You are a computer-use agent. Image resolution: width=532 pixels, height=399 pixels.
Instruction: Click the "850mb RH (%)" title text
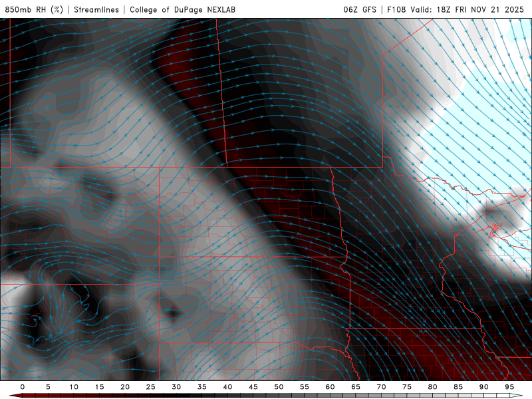point(34,9)
